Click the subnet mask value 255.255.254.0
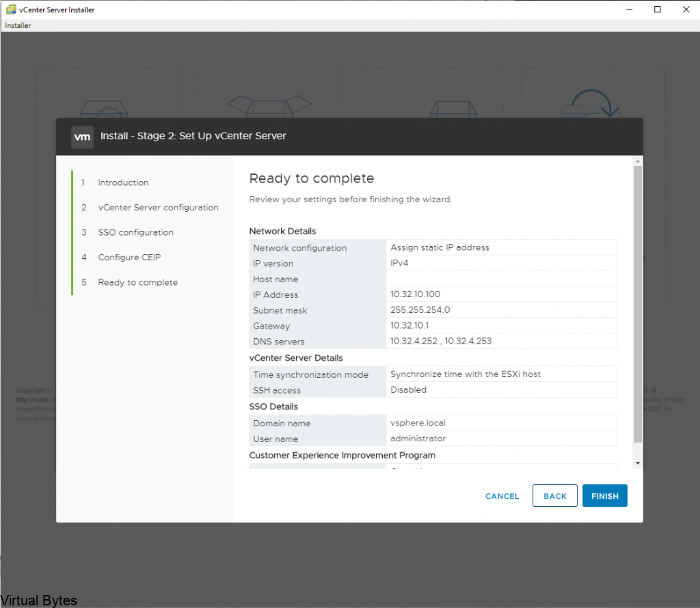700x608 pixels. click(420, 309)
